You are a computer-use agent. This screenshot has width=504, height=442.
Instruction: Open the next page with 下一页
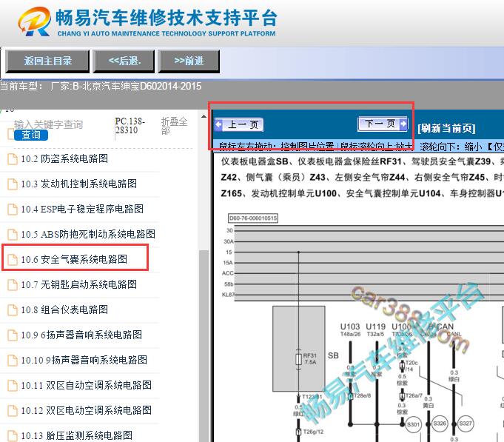(383, 124)
